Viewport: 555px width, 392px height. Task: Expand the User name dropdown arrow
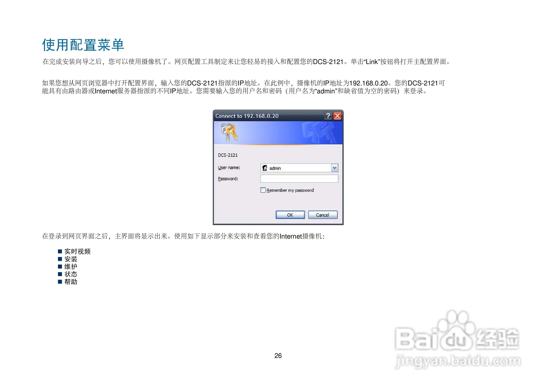point(335,168)
